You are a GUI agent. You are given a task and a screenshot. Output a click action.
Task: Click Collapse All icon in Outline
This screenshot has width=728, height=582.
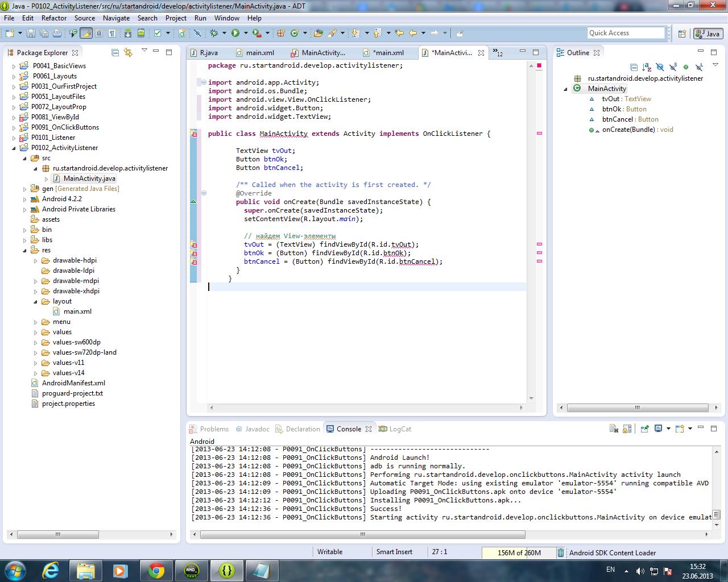click(634, 67)
